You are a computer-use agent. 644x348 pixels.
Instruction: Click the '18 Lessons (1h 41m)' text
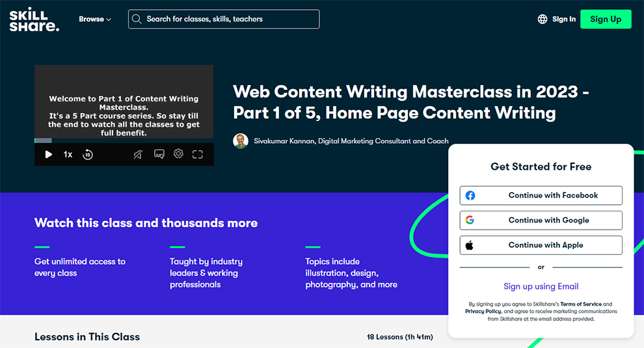click(x=399, y=337)
